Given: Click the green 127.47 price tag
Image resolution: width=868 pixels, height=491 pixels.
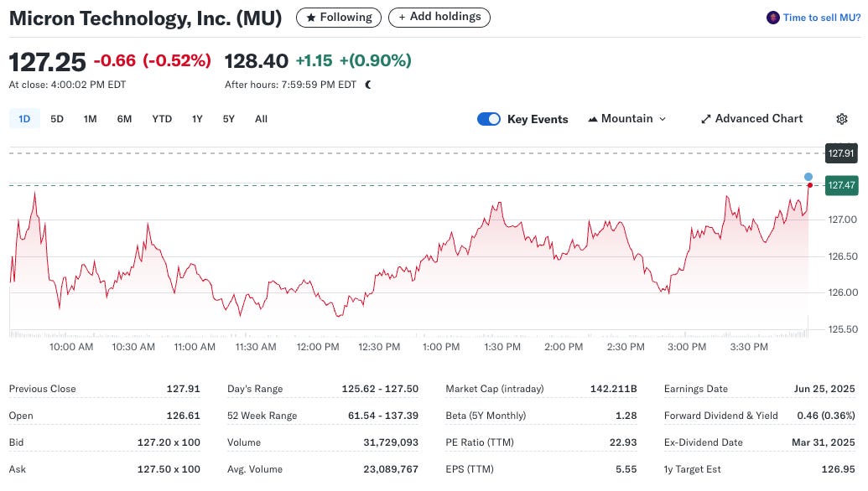Looking at the screenshot, I should 841,185.
